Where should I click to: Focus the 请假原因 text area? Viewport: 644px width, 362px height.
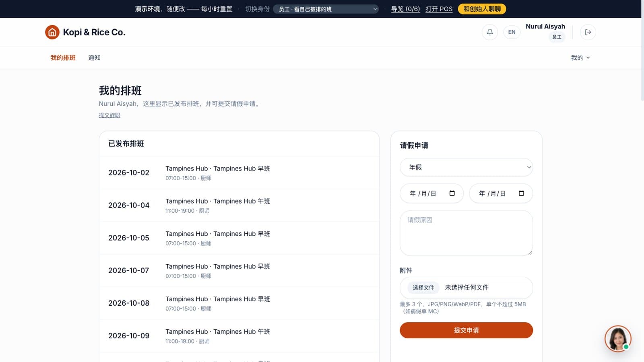pyautogui.click(x=466, y=233)
